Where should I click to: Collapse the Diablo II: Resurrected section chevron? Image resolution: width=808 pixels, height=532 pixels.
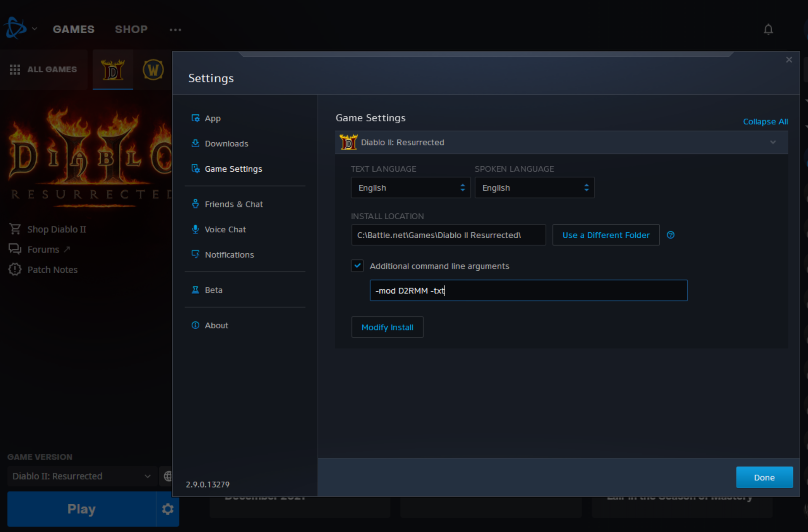[x=773, y=142]
